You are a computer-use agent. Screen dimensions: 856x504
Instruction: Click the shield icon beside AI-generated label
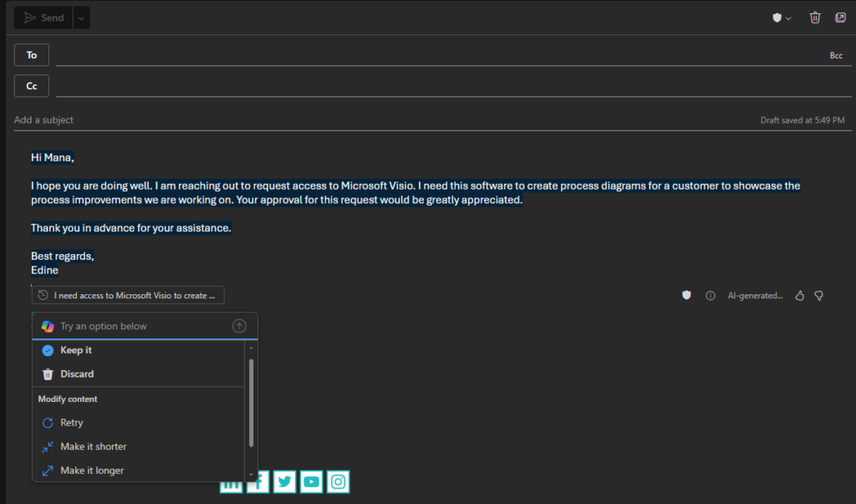(686, 295)
